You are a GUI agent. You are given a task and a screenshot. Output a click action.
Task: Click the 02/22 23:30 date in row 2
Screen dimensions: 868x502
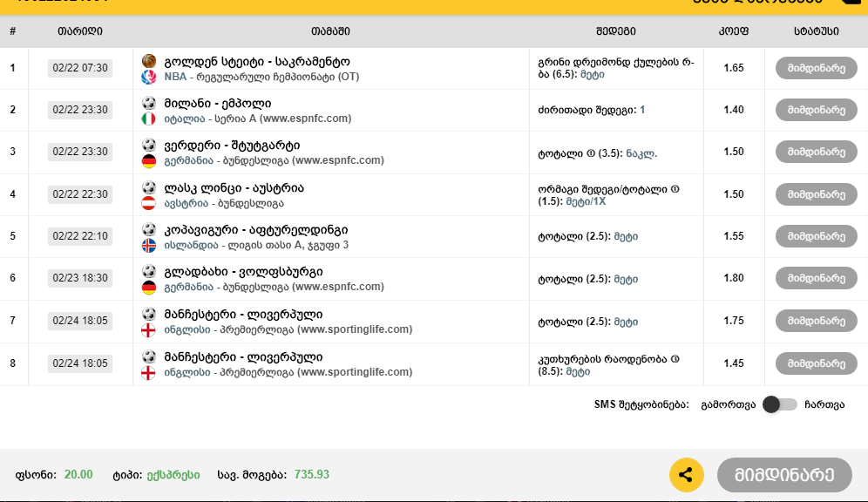pos(80,110)
